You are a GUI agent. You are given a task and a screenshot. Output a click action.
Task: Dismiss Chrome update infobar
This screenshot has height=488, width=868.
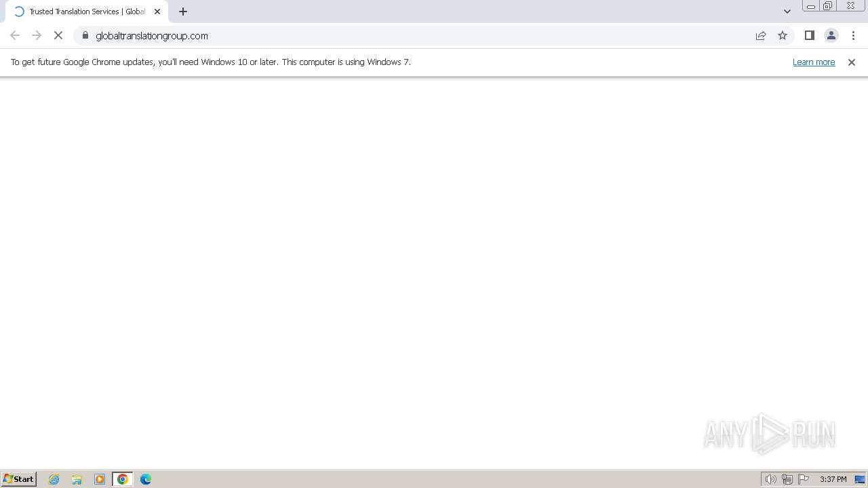click(852, 62)
